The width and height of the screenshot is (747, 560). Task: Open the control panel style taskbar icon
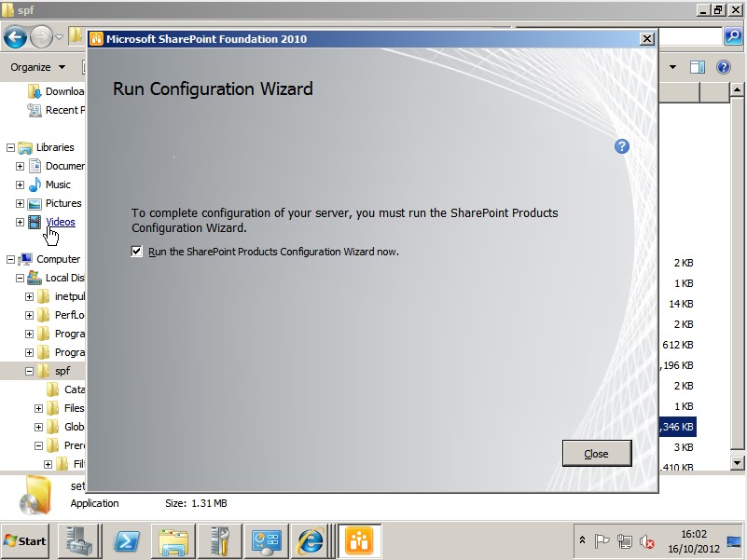click(267, 541)
